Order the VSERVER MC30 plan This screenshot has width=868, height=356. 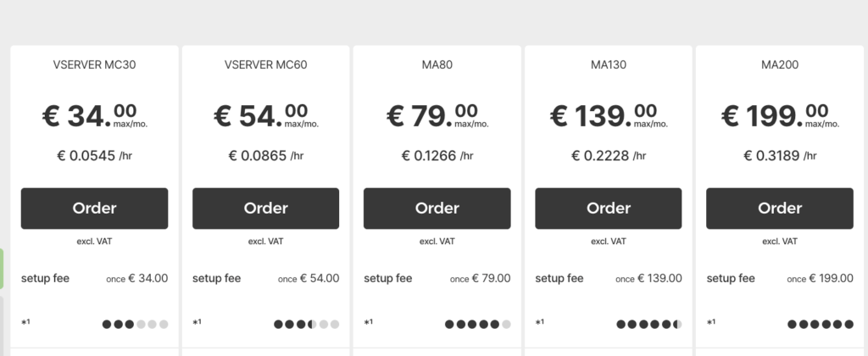tap(94, 209)
